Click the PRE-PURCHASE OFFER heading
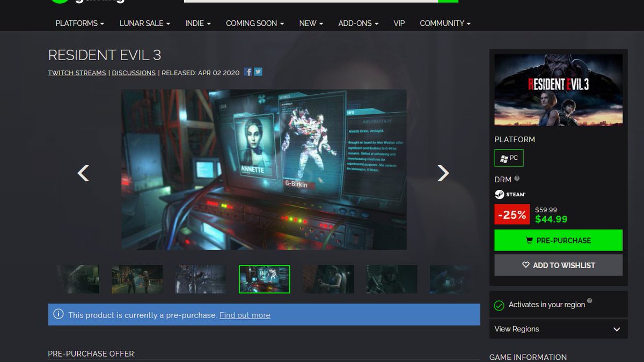This screenshot has width=644, height=362. [x=92, y=354]
